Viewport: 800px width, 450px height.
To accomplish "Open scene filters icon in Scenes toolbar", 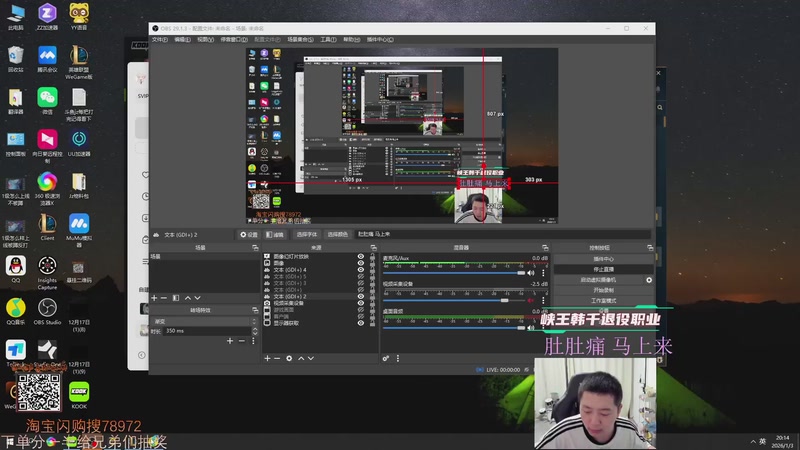I will (176, 298).
